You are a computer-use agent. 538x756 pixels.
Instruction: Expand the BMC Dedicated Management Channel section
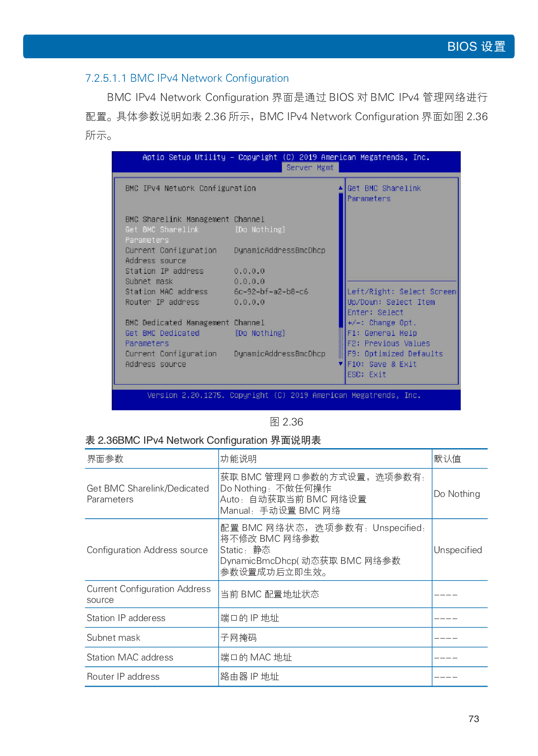[194, 322]
